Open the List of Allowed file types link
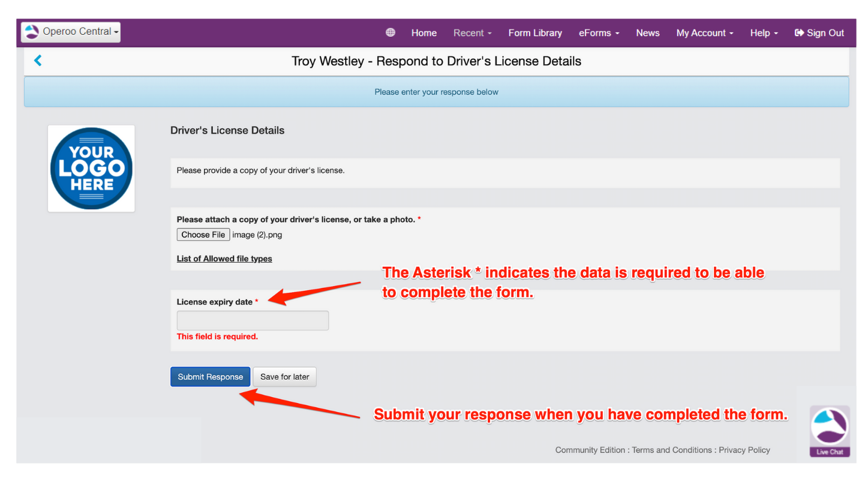 point(224,258)
